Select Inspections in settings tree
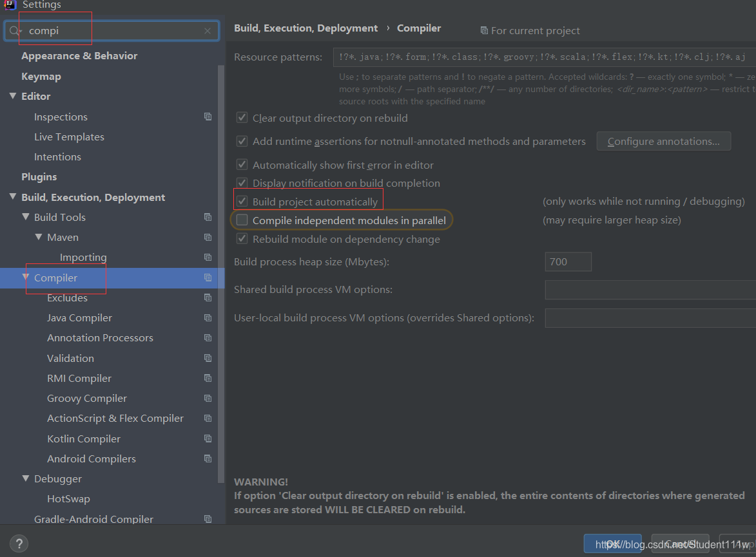Screen dimensions: 756x557 [61, 117]
